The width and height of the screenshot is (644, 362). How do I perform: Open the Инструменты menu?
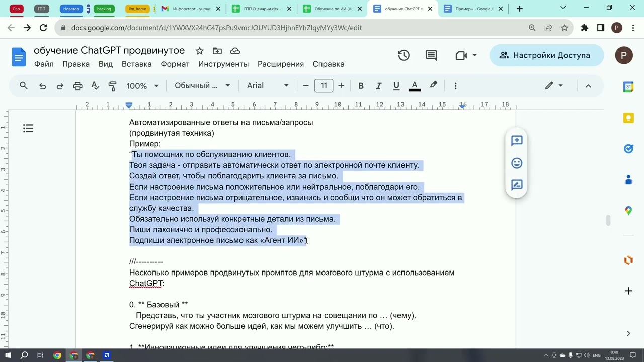point(223,64)
